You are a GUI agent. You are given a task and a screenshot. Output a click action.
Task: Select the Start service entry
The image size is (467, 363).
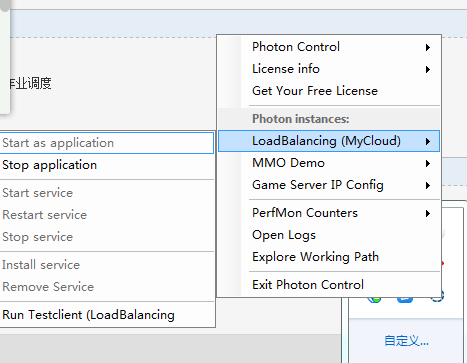(107, 193)
